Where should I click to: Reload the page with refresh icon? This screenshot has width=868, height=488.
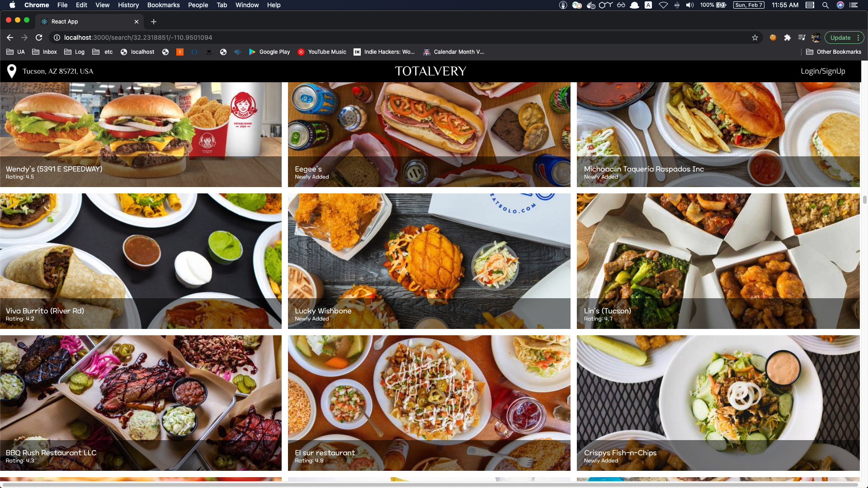[x=39, y=38]
